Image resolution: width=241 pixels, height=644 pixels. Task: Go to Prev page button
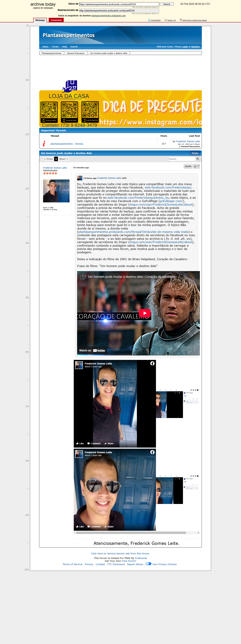pos(48,159)
